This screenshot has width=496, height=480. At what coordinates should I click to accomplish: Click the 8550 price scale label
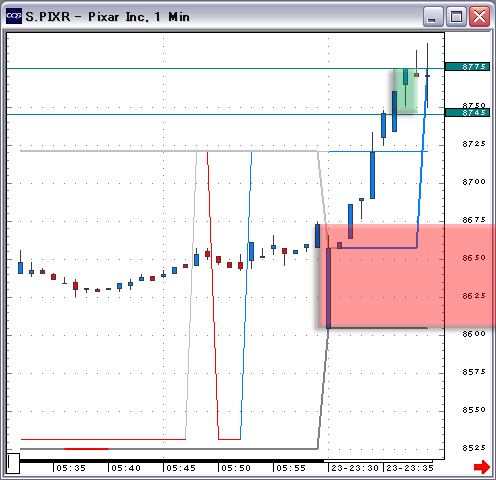pyautogui.click(x=474, y=410)
